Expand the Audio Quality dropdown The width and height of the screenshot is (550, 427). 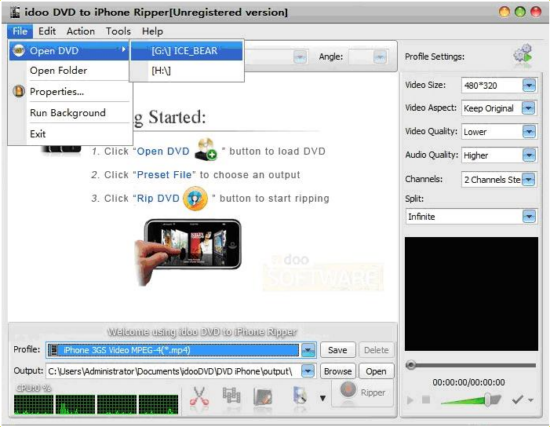[x=529, y=155]
